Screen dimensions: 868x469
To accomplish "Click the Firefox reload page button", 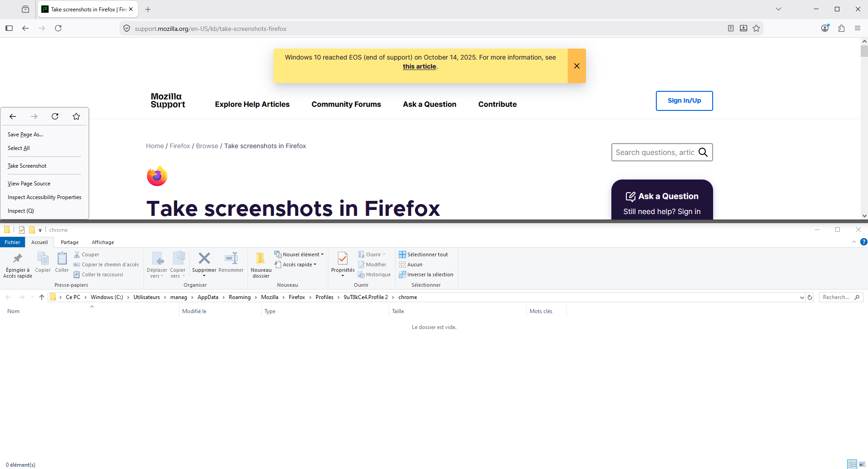I will pos(58,28).
